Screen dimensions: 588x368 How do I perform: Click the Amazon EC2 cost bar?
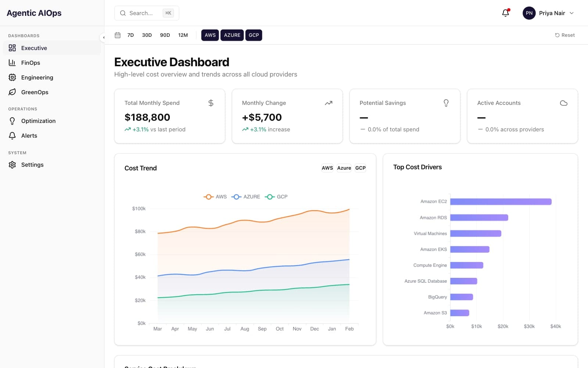coord(501,202)
